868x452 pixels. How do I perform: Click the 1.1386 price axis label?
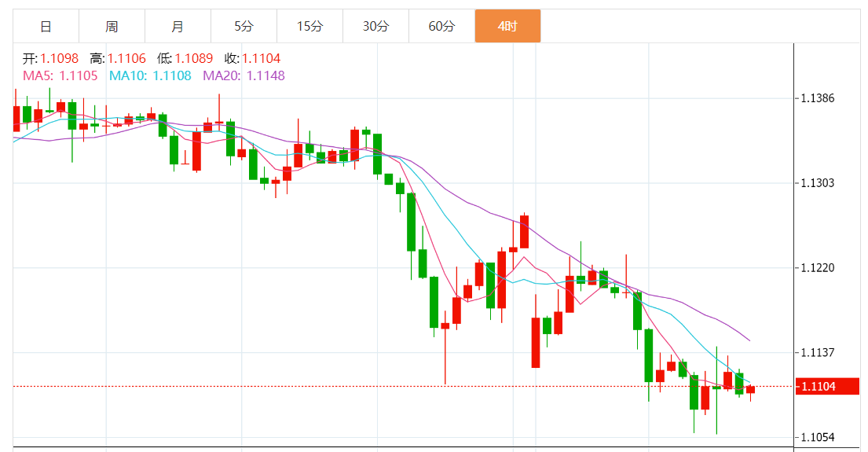pyautogui.click(x=817, y=98)
